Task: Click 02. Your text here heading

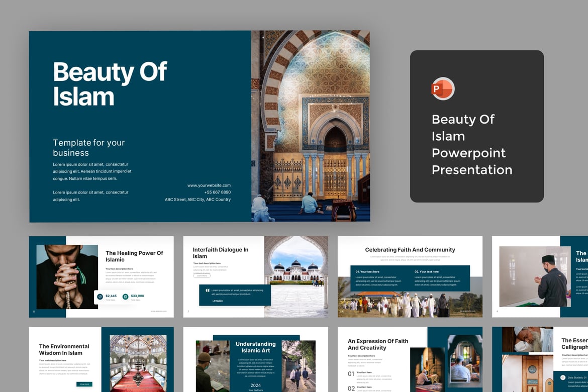Action: [426, 271]
